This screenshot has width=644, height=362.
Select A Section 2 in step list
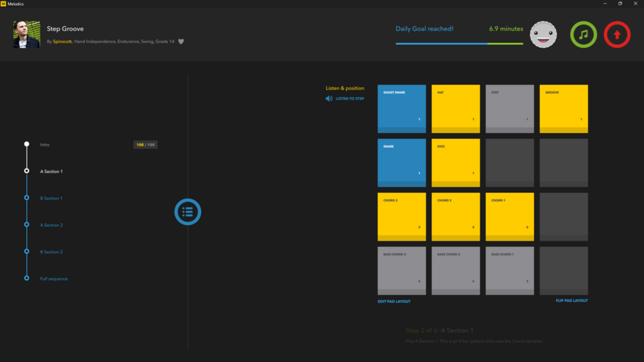click(x=51, y=225)
